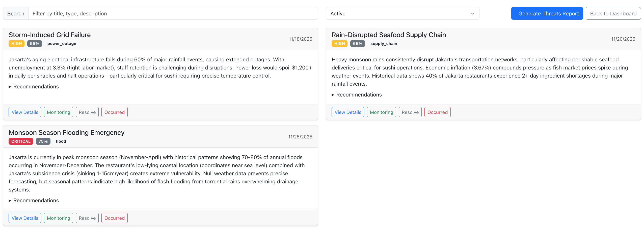Open the Active status filter dropdown
644x243 pixels.
pyautogui.click(x=402, y=13)
